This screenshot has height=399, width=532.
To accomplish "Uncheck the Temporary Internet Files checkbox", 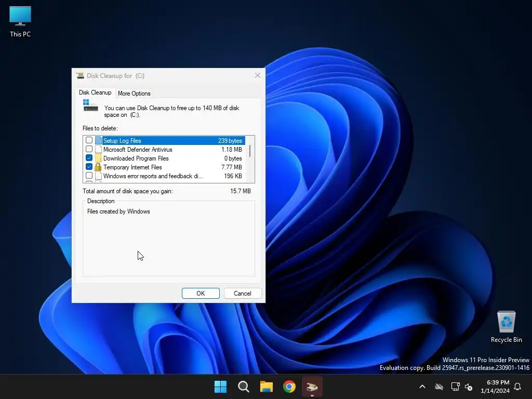I will coord(89,167).
